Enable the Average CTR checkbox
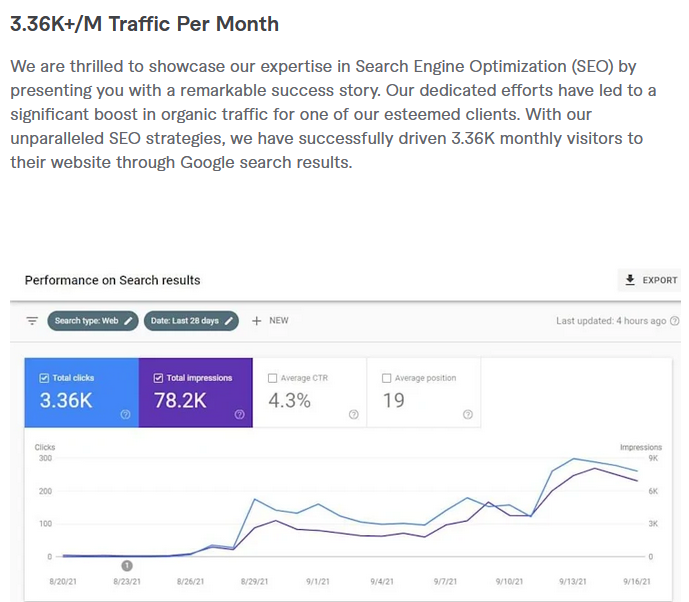The height and width of the screenshot is (602, 689). point(273,378)
